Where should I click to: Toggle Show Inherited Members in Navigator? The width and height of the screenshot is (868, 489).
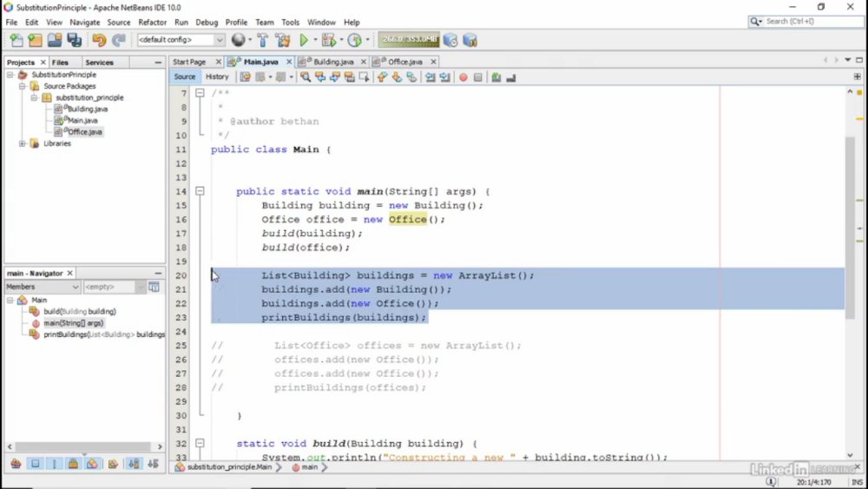coord(16,464)
